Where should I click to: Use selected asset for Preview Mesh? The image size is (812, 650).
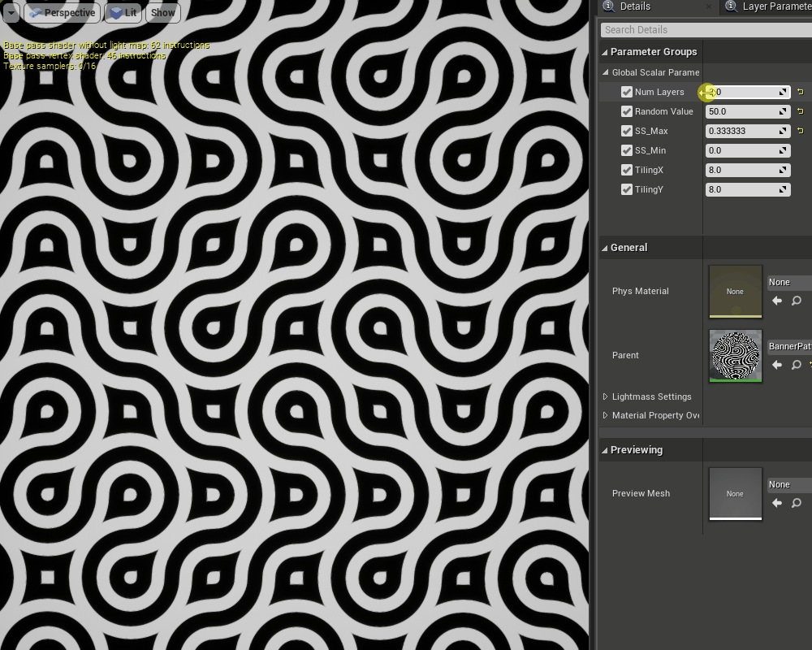(777, 503)
